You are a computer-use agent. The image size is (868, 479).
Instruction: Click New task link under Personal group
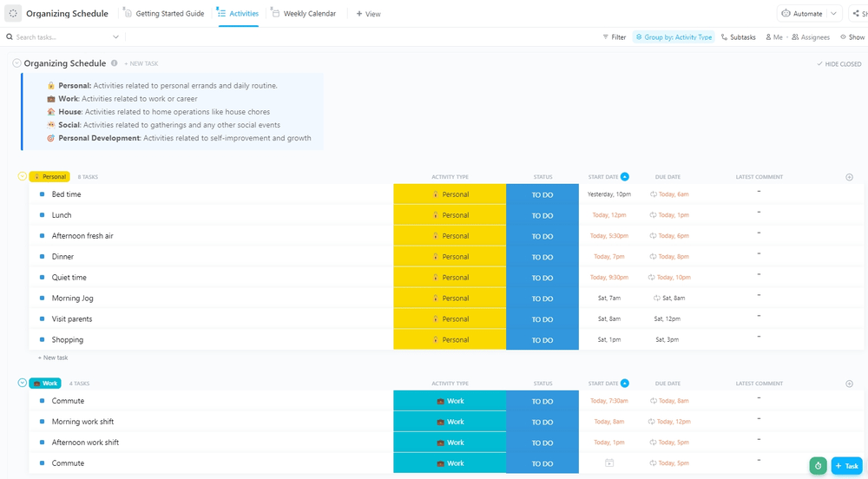click(53, 358)
